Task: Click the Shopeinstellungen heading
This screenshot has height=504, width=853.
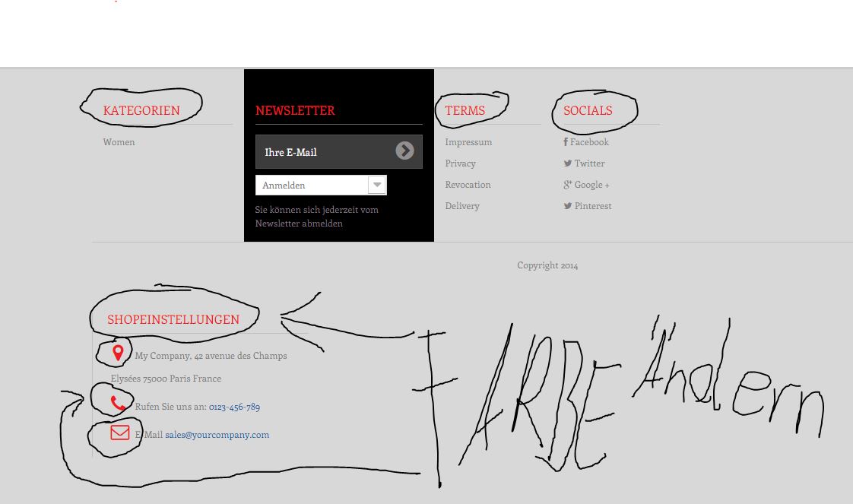Action: click(x=173, y=320)
